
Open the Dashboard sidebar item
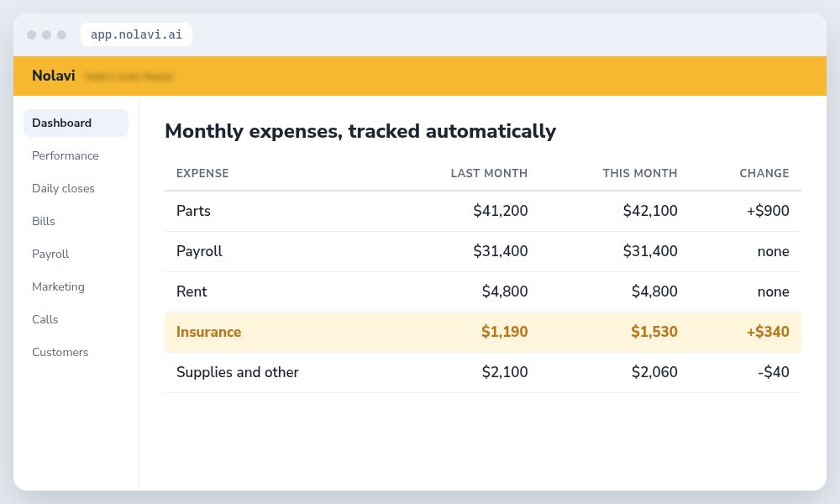76,123
